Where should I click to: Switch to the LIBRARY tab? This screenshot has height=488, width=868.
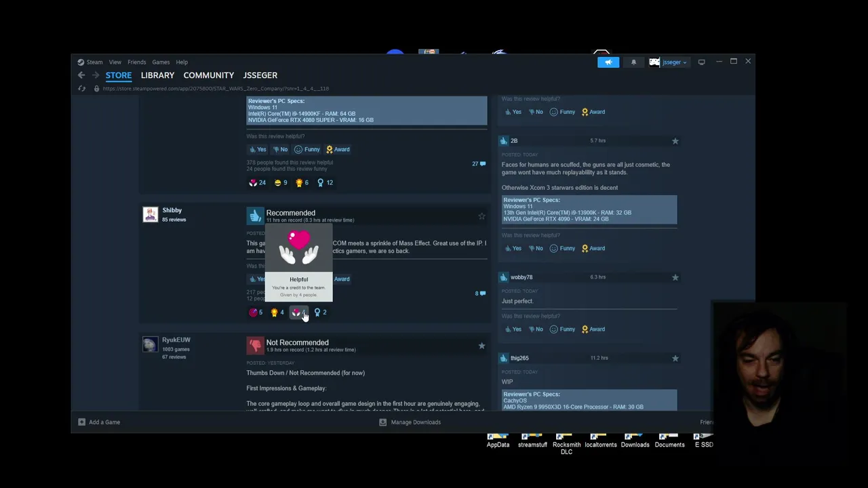tap(157, 75)
